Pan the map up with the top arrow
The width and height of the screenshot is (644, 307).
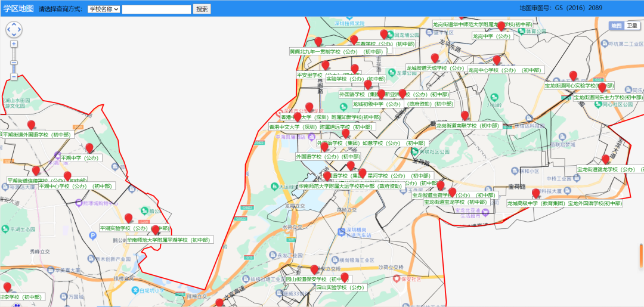pos(14,24)
